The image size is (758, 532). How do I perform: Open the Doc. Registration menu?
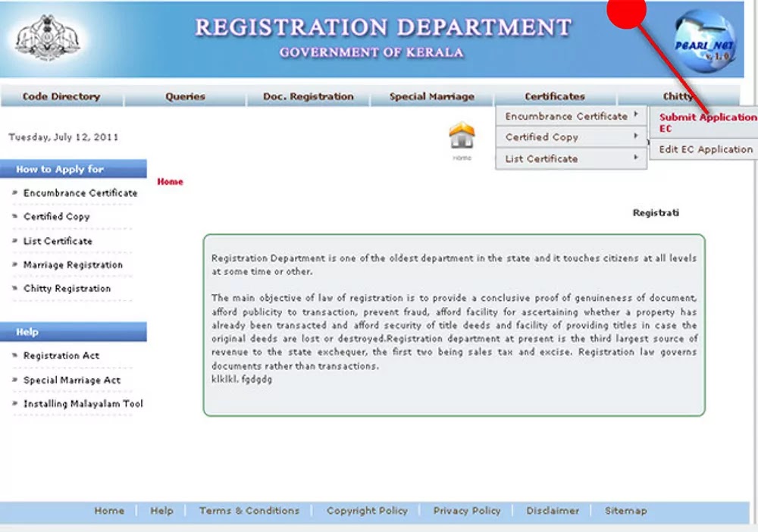(x=308, y=96)
